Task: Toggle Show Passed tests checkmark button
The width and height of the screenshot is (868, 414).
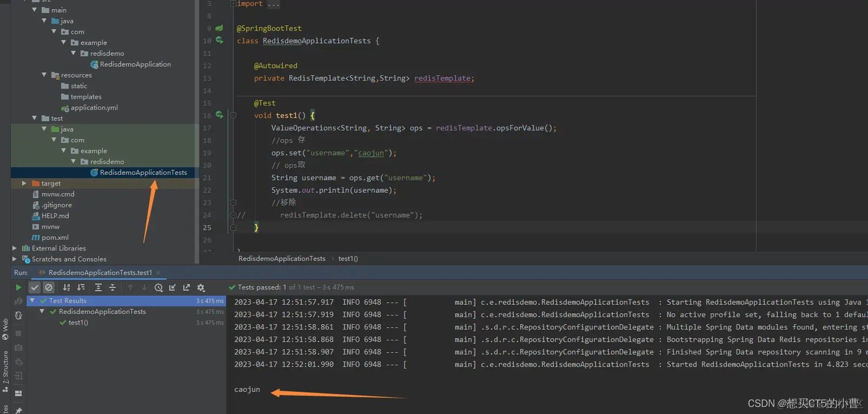Action: 35,287
